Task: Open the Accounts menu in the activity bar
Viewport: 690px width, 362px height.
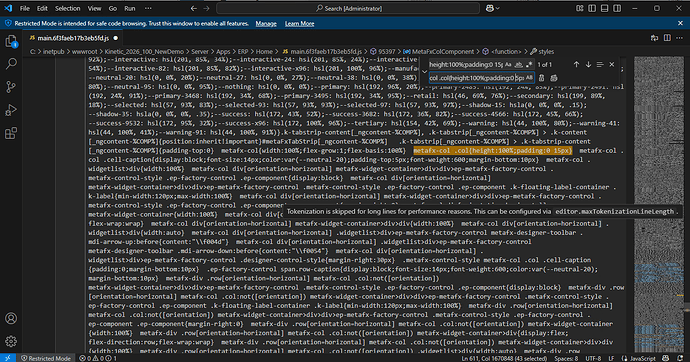Action: click(x=11, y=318)
